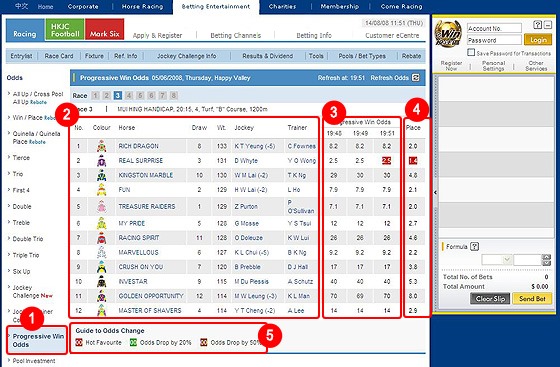Select Race 5 tab
Image resolution: width=560 pixels, height=367 pixels.
pyautogui.click(x=140, y=95)
